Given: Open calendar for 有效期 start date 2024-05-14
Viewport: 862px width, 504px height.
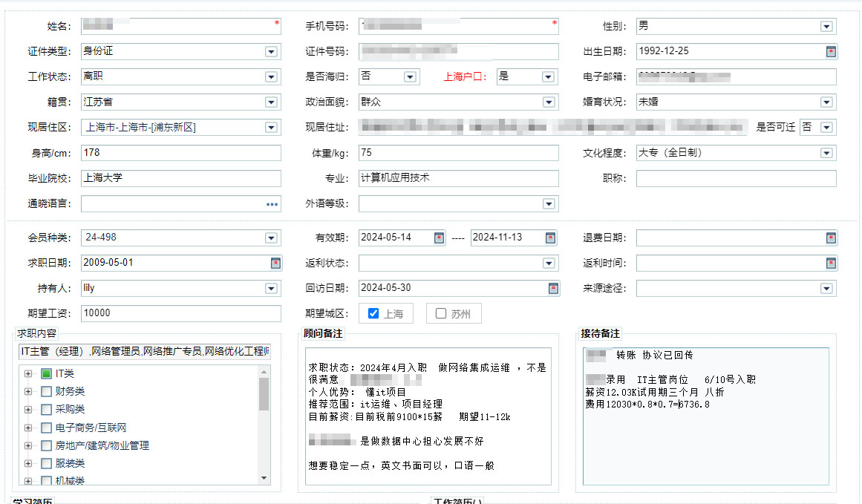Looking at the screenshot, I should (439, 238).
